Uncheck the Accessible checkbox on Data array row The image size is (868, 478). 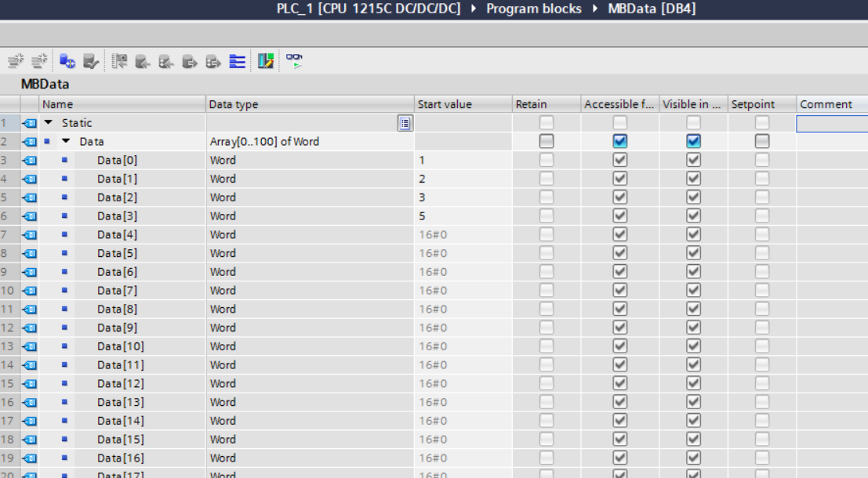click(620, 142)
